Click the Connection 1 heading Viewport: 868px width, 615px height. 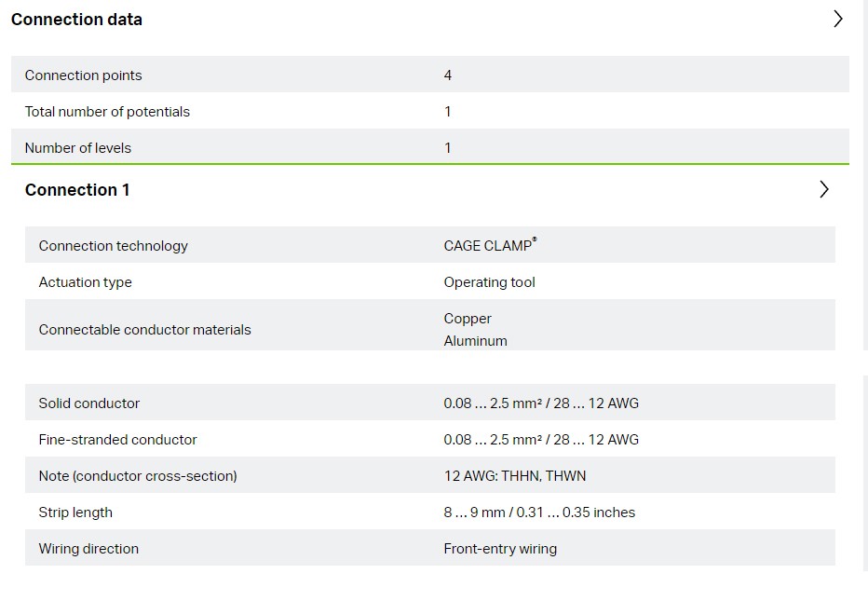[x=77, y=190]
